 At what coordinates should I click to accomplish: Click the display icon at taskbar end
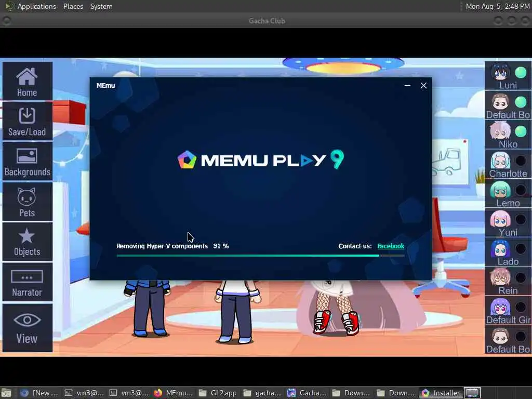tap(472, 393)
